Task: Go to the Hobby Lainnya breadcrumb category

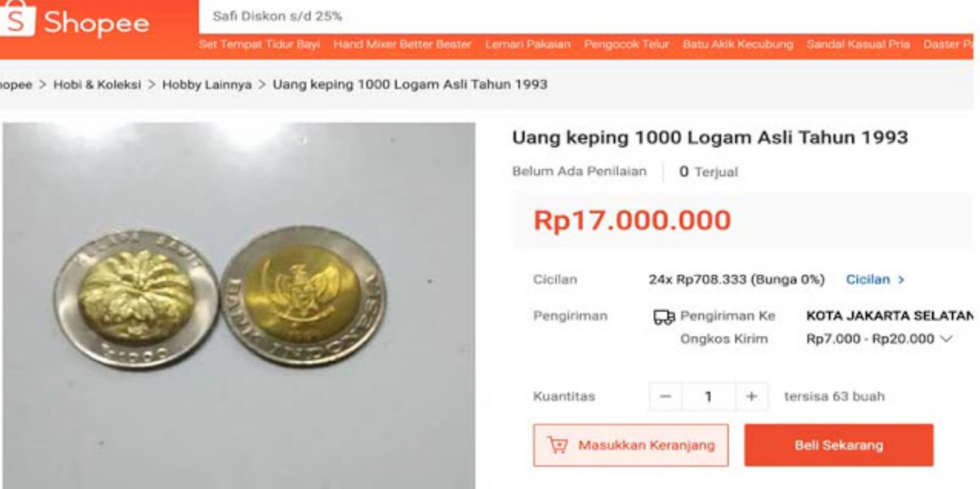Action: point(207,84)
